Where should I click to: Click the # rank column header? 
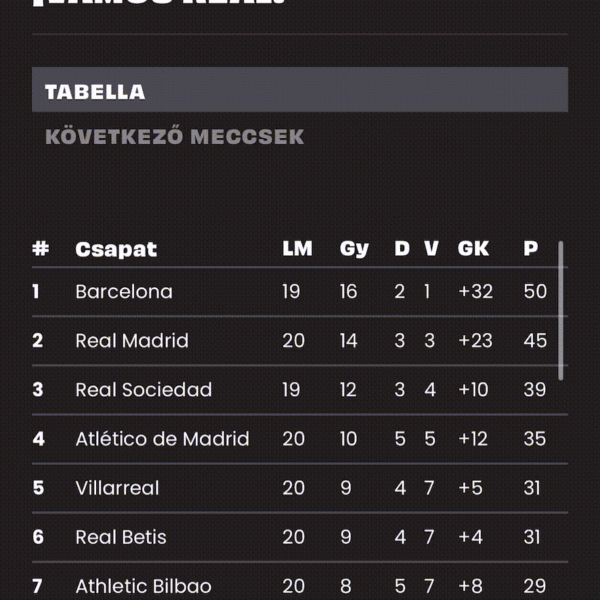click(41, 249)
